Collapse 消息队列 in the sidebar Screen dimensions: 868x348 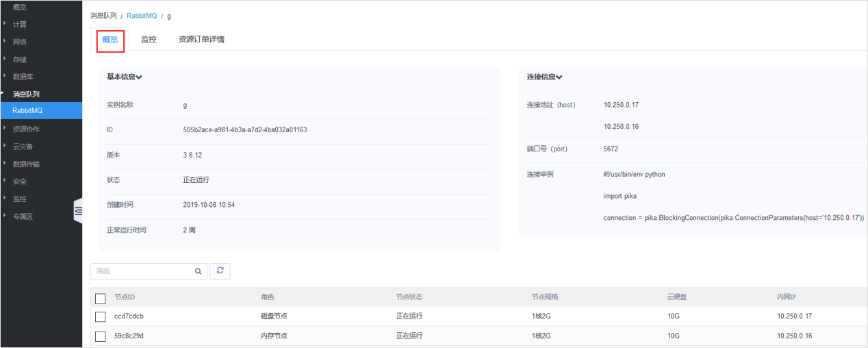pyautogui.click(x=26, y=94)
